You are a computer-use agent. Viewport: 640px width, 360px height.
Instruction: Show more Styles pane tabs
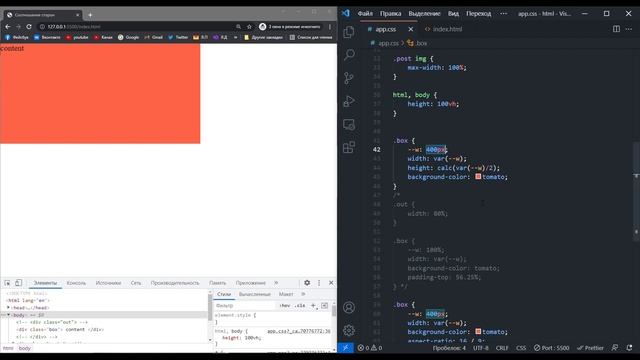(x=303, y=294)
